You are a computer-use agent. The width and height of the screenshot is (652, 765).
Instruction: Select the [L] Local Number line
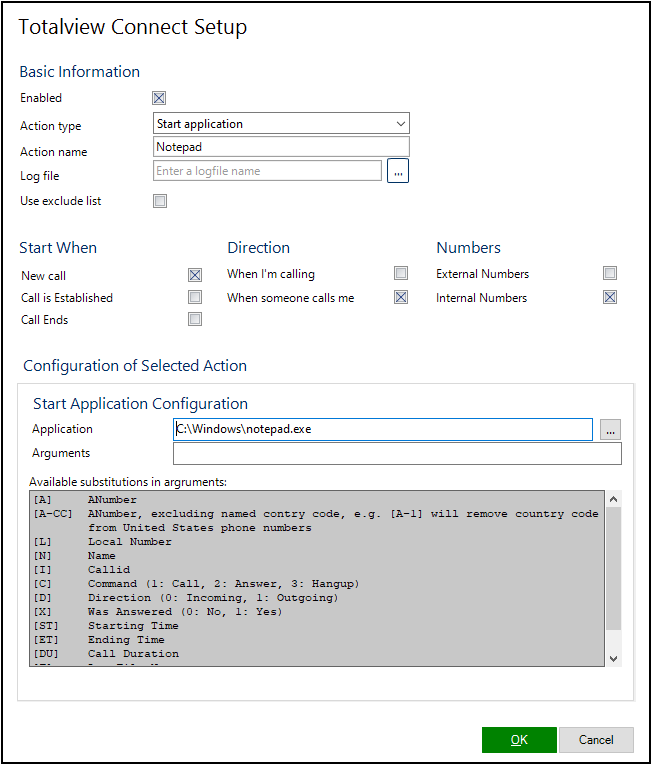pos(102,542)
